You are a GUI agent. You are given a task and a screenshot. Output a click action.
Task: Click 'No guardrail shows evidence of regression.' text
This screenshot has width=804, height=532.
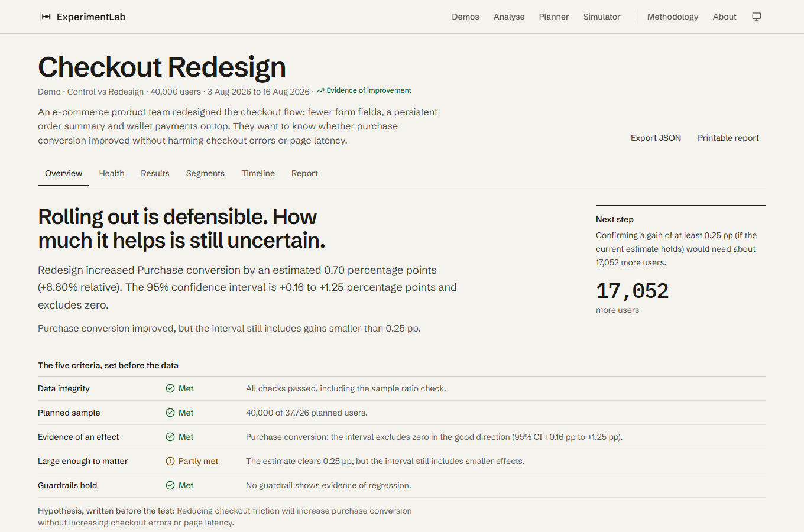coord(329,485)
